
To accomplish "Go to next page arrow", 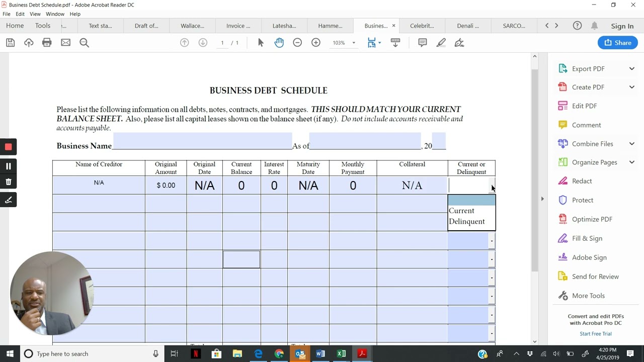I will coord(203,43).
